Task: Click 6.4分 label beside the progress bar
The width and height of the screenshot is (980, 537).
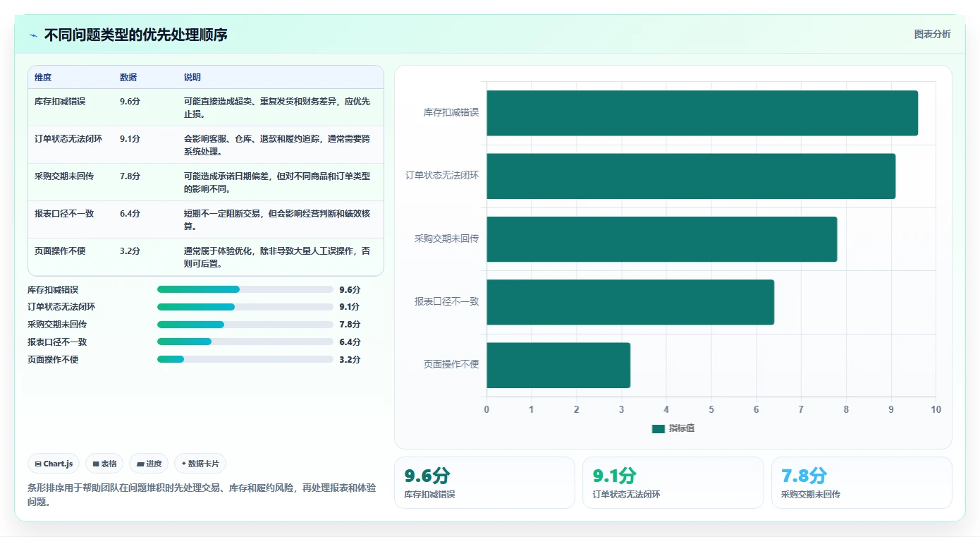Action: click(350, 342)
